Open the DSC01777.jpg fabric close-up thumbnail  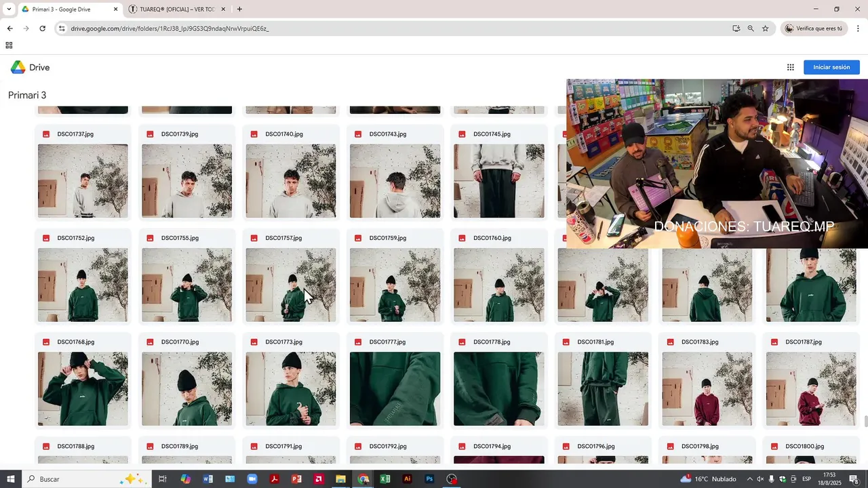point(395,389)
